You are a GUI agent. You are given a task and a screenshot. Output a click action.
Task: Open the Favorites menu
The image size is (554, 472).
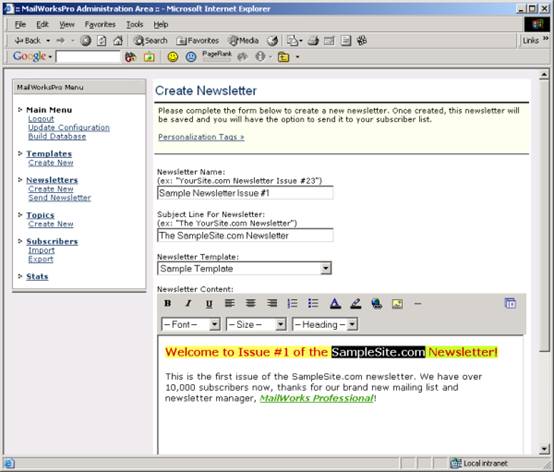100,24
